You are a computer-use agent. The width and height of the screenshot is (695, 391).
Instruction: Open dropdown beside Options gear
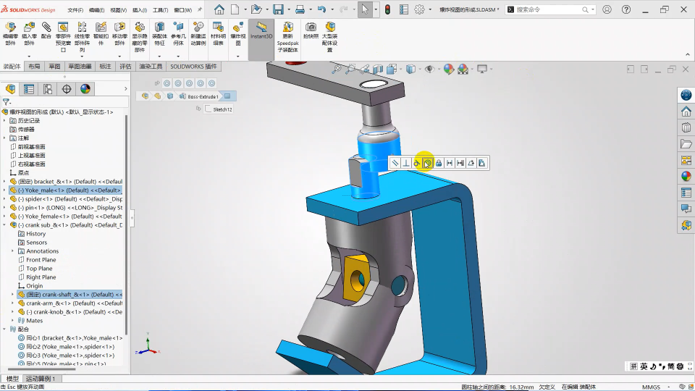coord(430,10)
